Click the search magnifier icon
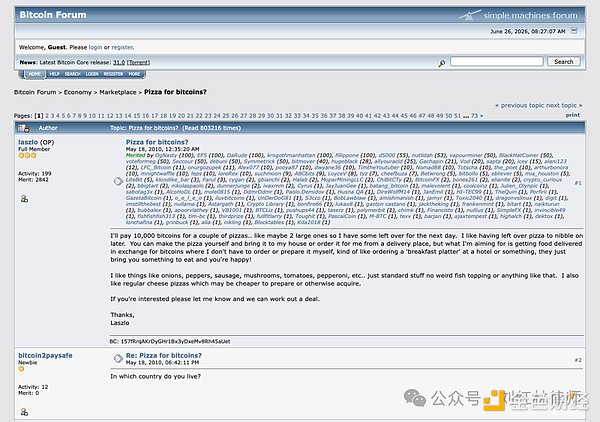 (x=442, y=63)
